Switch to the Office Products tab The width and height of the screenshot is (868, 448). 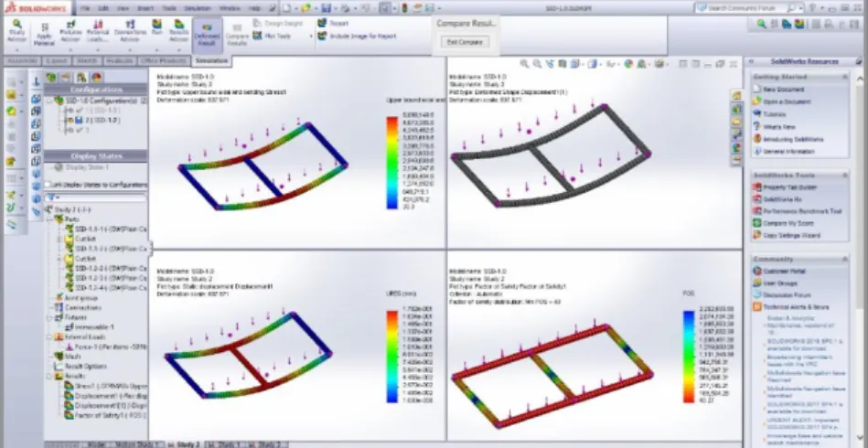pyautogui.click(x=163, y=61)
